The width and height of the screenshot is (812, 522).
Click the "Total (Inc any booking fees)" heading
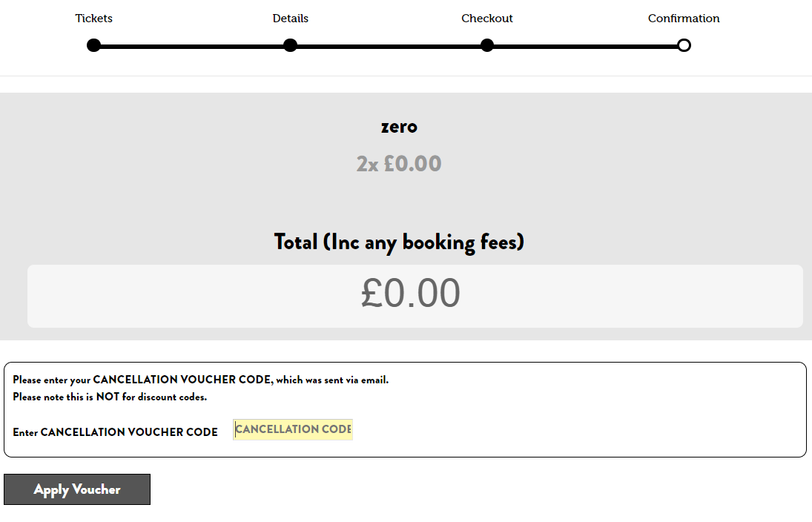(x=399, y=242)
